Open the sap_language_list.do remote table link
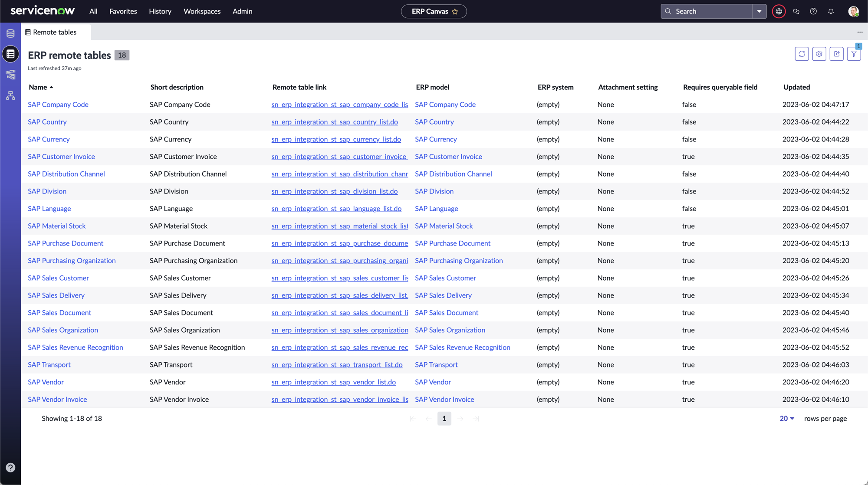Viewport: 868px width, 485px height. tap(336, 209)
